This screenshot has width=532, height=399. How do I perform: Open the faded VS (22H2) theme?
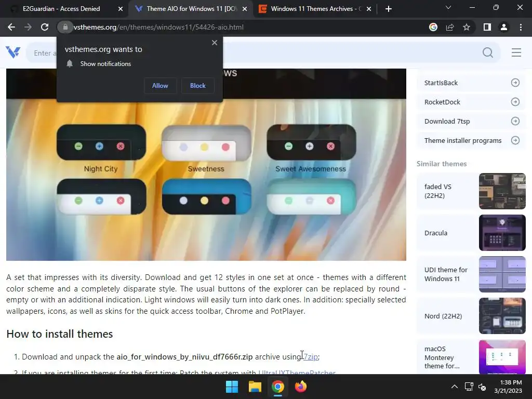(438, 191)
